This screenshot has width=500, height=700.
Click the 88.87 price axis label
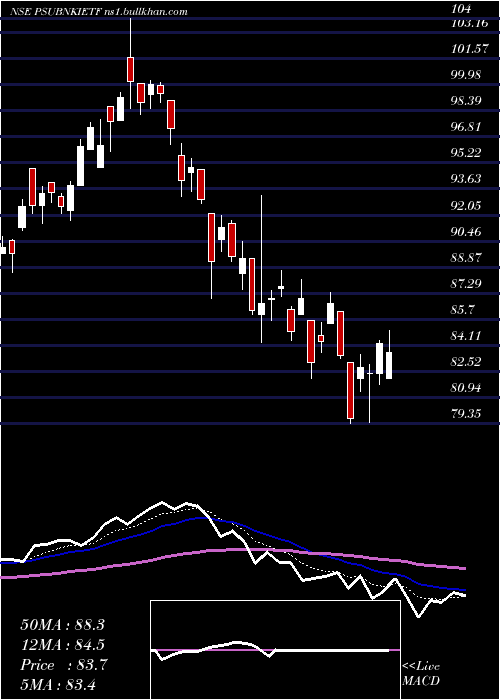pyautogui.click(x=466, y=258)
